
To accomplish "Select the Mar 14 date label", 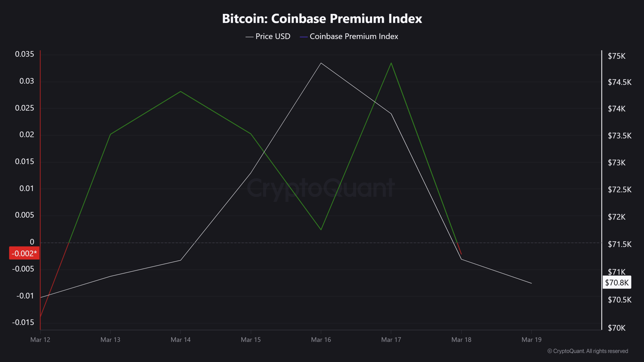I will click(x=181, y=340).
